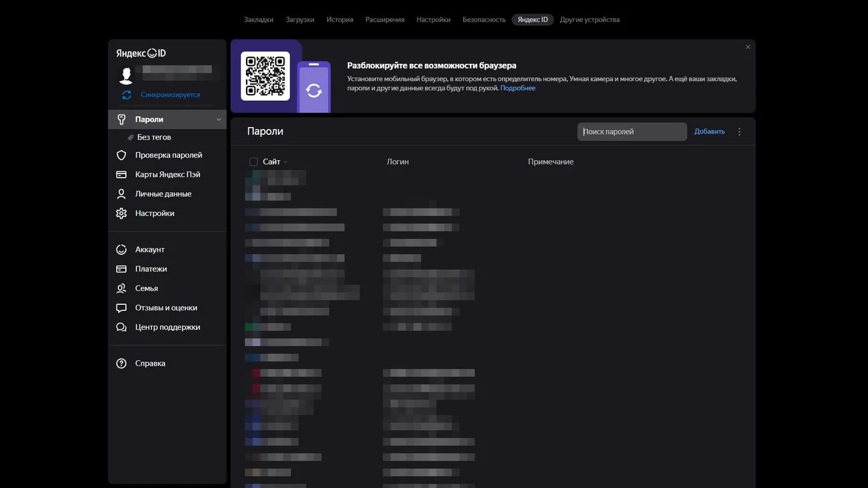Click the Синхронизируется sync icon
The image size is (868, 488).
point(127,95)
